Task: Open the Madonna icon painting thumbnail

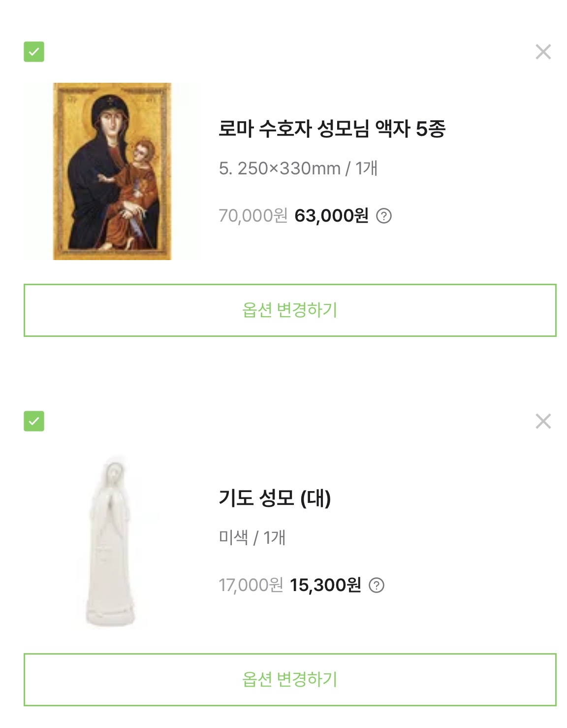Action: [x=112, y=171]
